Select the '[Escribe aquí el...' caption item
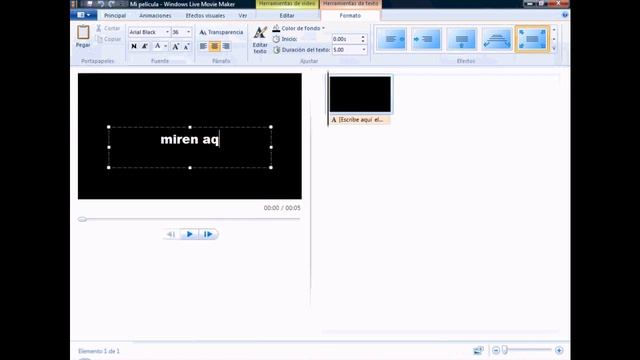 [360, 120]
